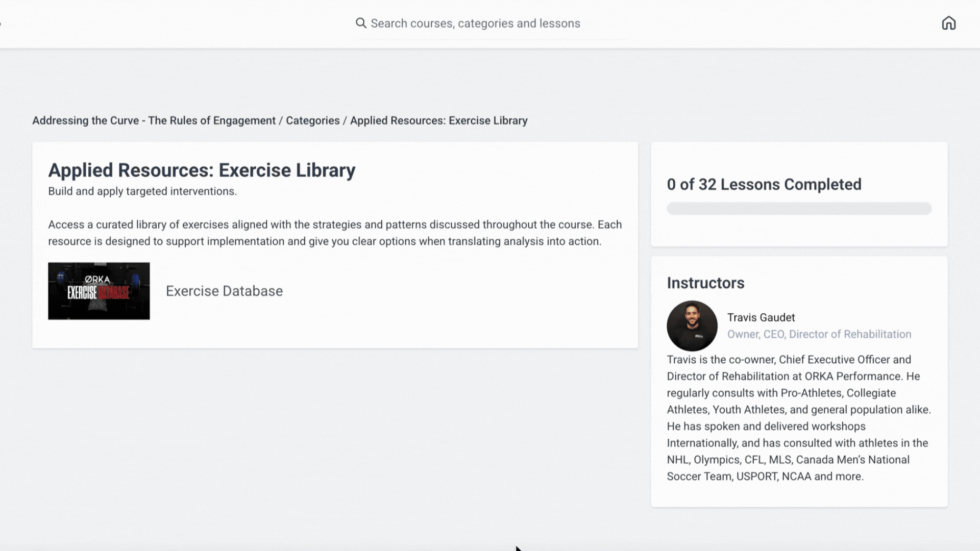Image resolution: width=980 pixels, height=551 pixels.
Task: Click 'Build and apply targeted interventions.' text
Action: pos(142,191)
